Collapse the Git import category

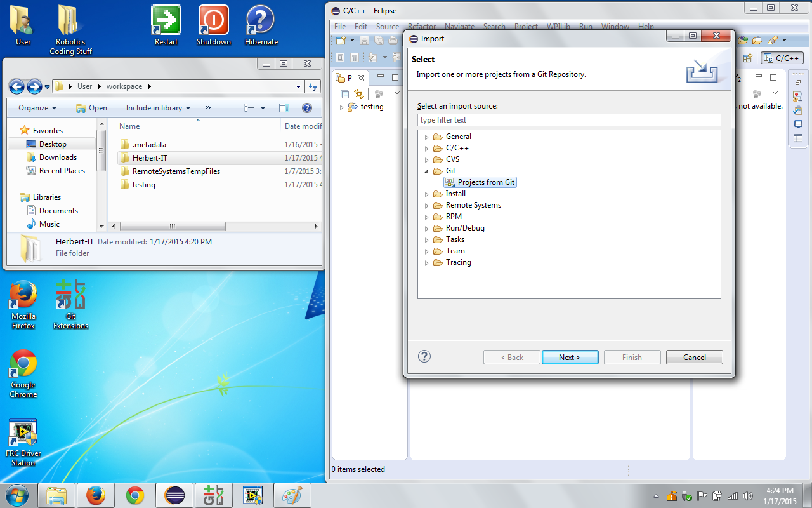(426, 171)
